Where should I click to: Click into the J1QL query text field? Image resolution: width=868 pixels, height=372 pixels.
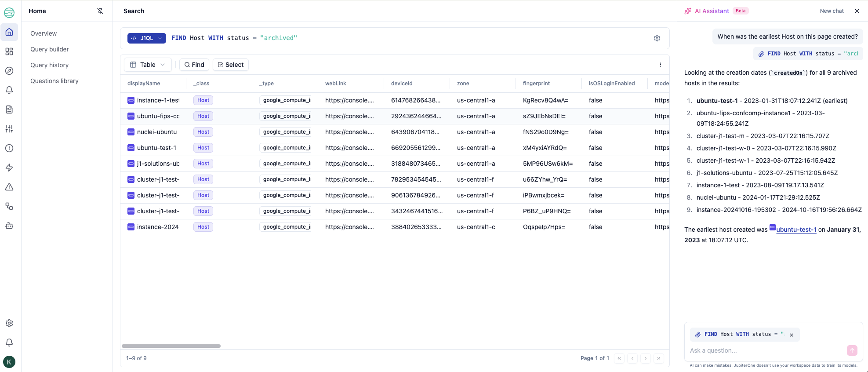click(x=409, y=38)
